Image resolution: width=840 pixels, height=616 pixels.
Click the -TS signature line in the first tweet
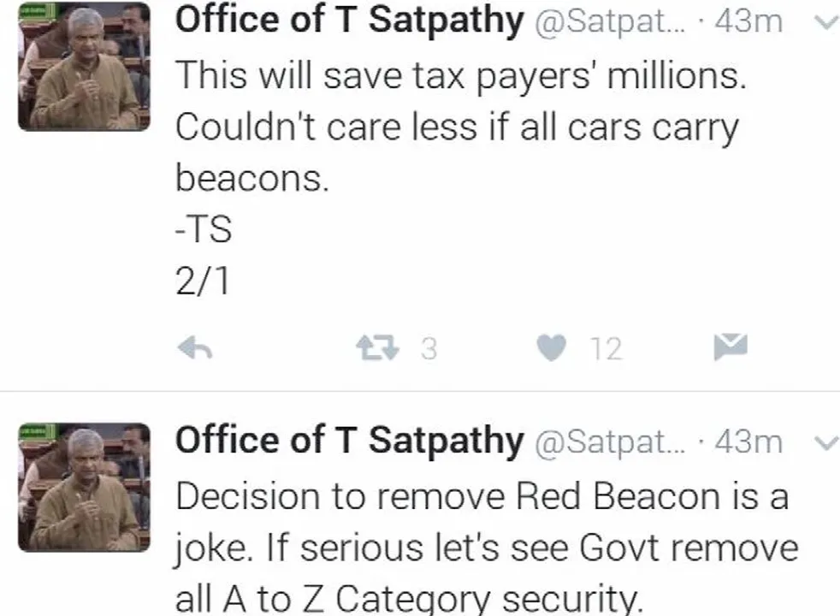coord(204,229)
